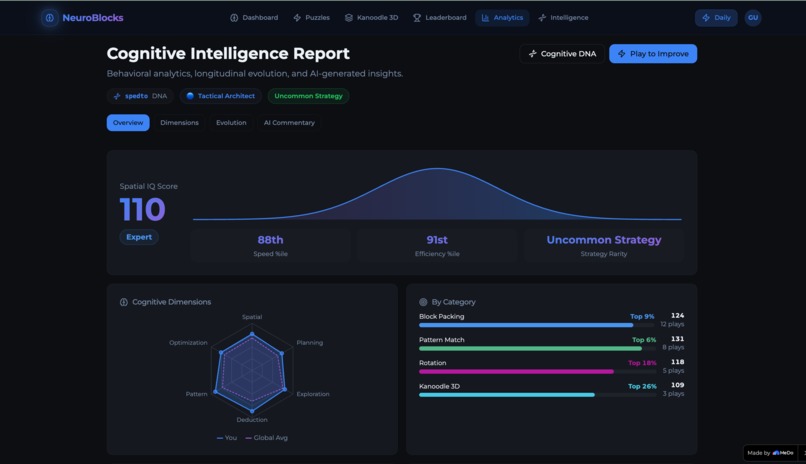Click the Pattern Match progress bar
The height and width of the screenshot is (464, 806).
tap(537, 348)
